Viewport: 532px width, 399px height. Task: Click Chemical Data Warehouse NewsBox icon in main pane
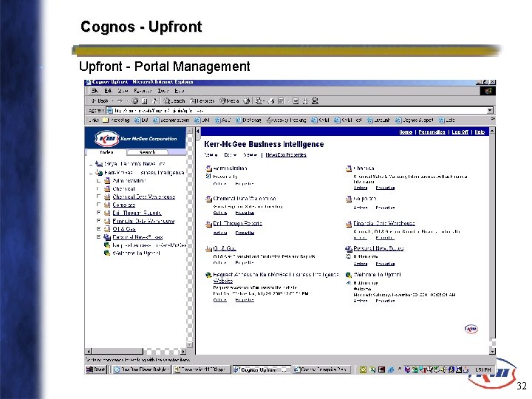(x=208, y=199)
